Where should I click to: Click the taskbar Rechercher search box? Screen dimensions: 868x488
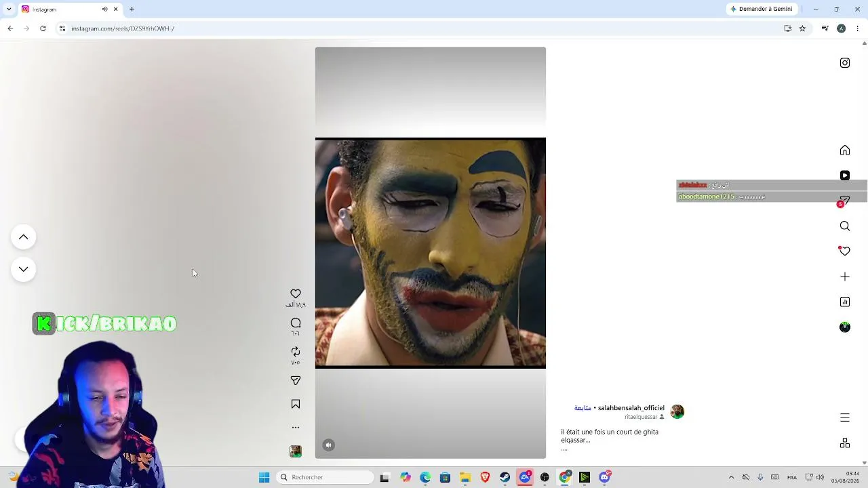(325, 477)
